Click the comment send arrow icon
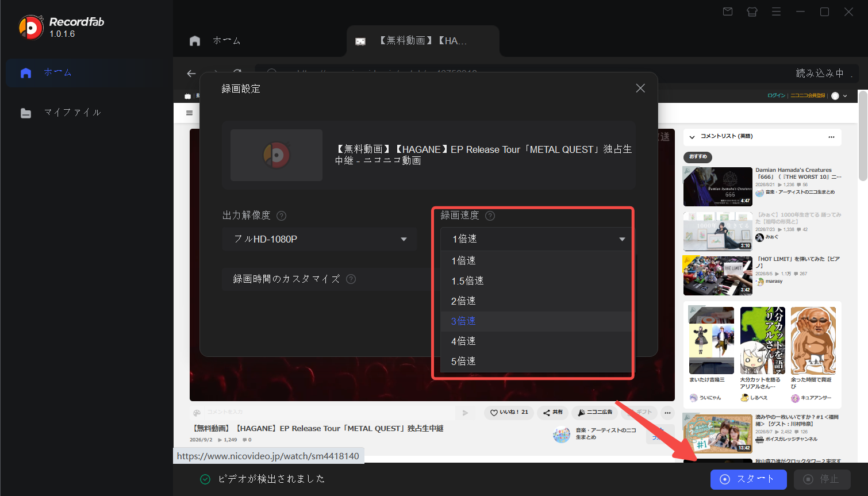Viewport: 868px width, 496px height. (x=465, y=413)
